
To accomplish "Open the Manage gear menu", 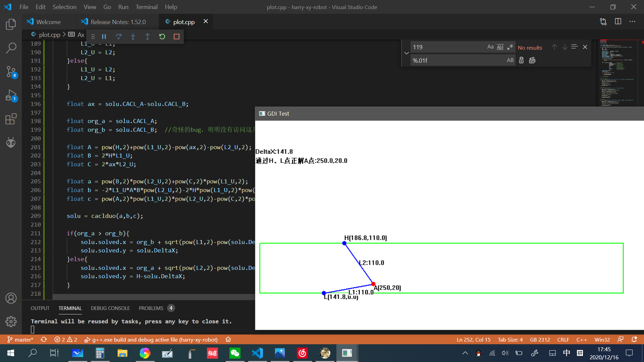I will point(11,322).
